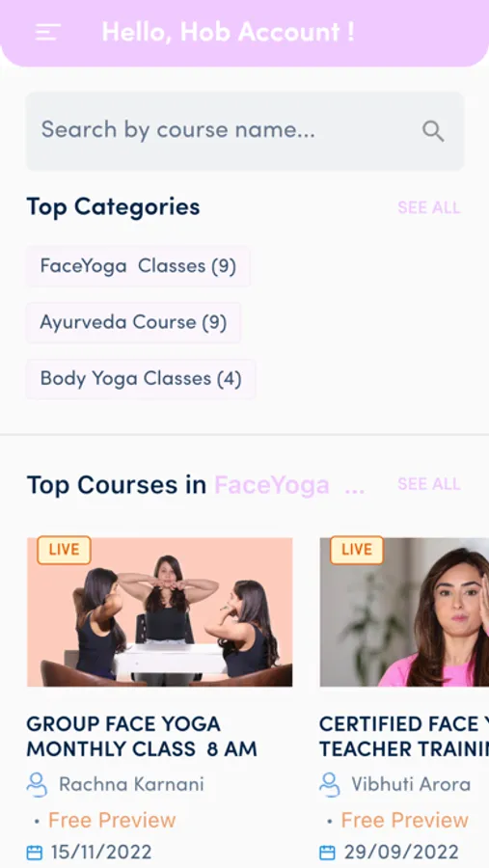Open the Vibhuti Arora course thumbnail
Viewport: 489px width, 868px height.
pos(404,611)
